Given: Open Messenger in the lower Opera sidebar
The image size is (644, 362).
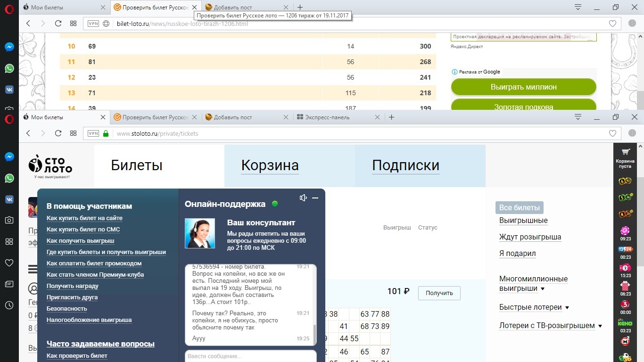Looking at the screenshot, I should [9, 157].
